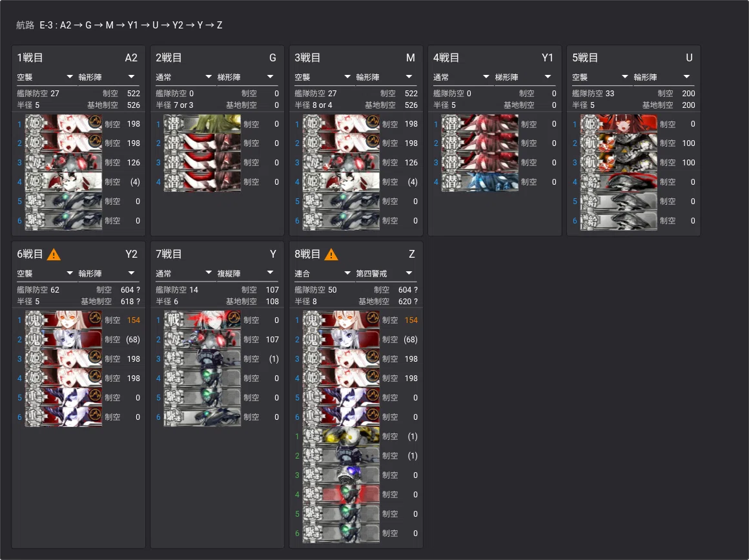Open the 空襲 battle type dropdown in 6戦目
Screen dimensions: 749x560
pos(45,273)
